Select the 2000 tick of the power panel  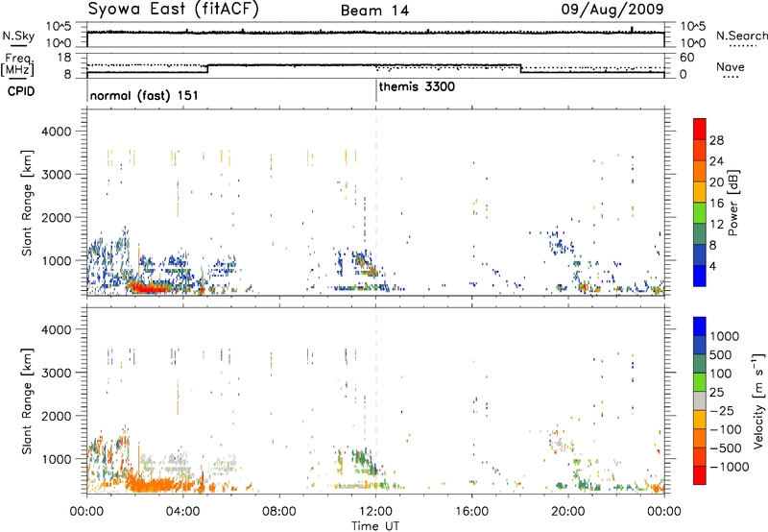click(x=57, y=217)
